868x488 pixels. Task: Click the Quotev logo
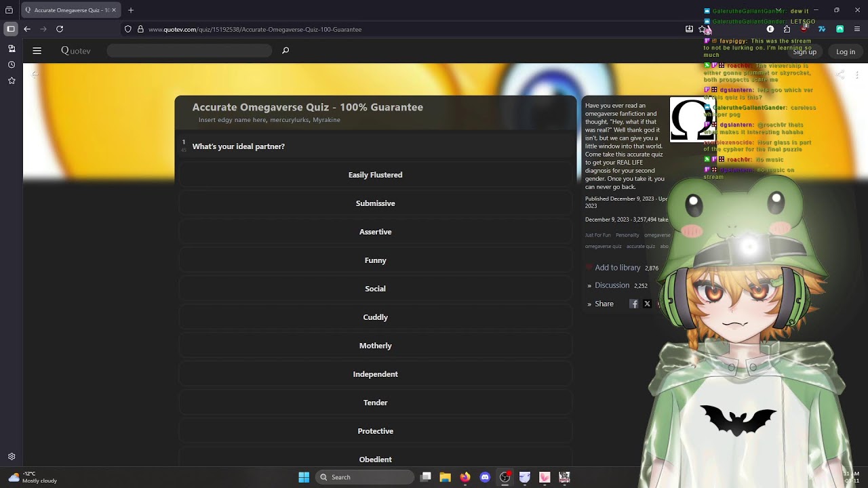(x=76, y=51)
